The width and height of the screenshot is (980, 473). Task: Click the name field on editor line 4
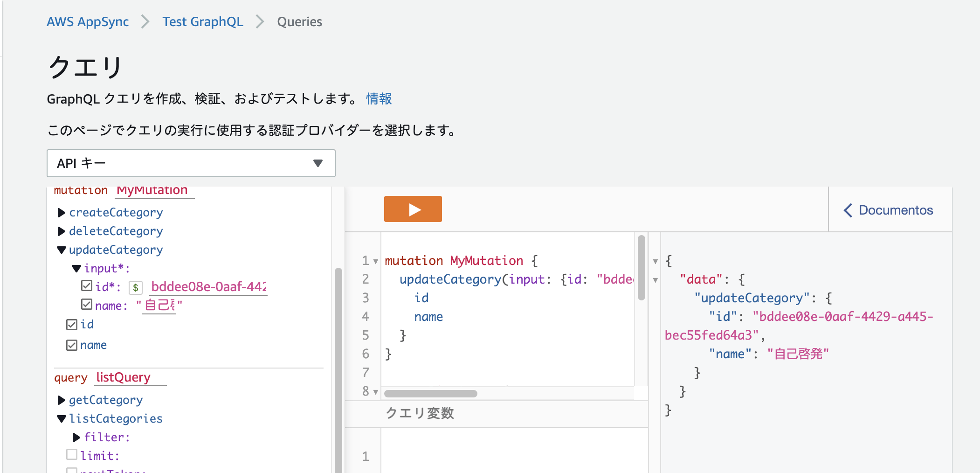pyautogui.click(x=428, y=317)
